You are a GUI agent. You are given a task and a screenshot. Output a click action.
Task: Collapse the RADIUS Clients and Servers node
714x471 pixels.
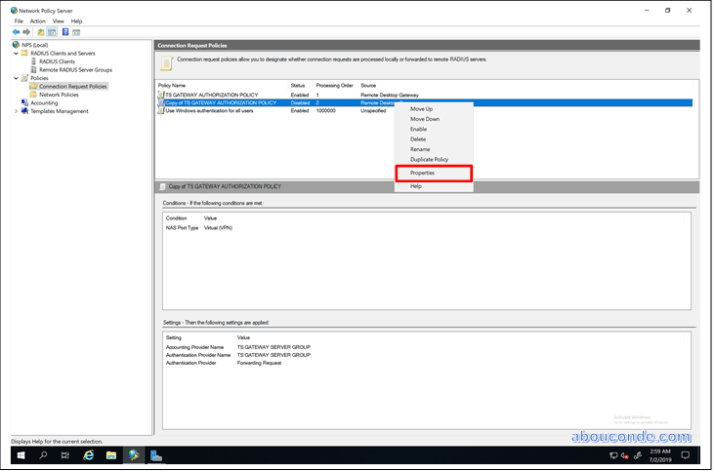click(x=15, y=53)
